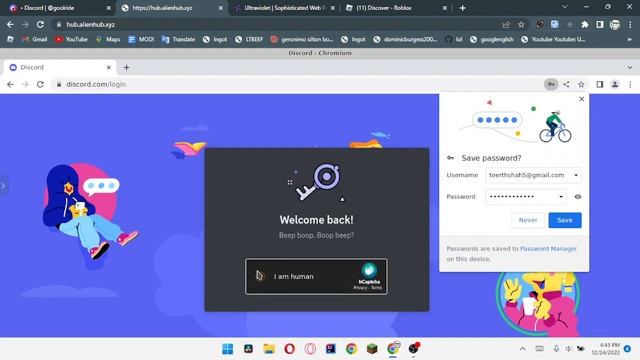Show hidden system tray icons

(522, 349)
